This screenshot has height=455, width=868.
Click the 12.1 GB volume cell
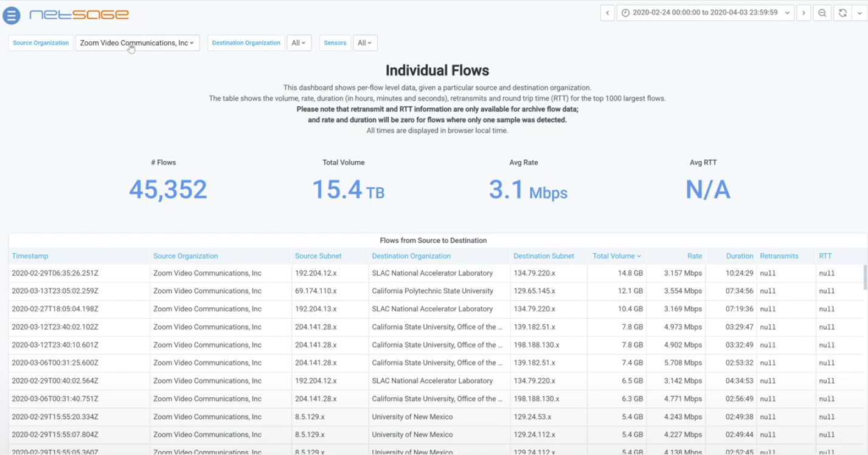630,291
